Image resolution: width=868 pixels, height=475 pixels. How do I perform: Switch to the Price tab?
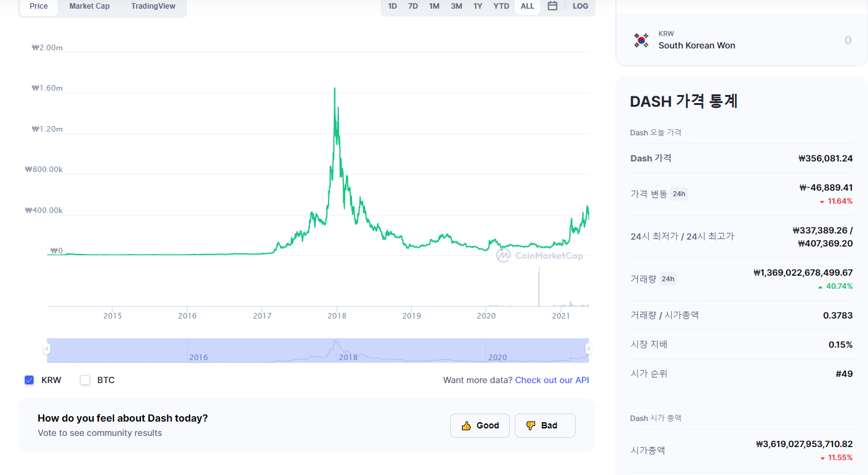pos(38,6)
